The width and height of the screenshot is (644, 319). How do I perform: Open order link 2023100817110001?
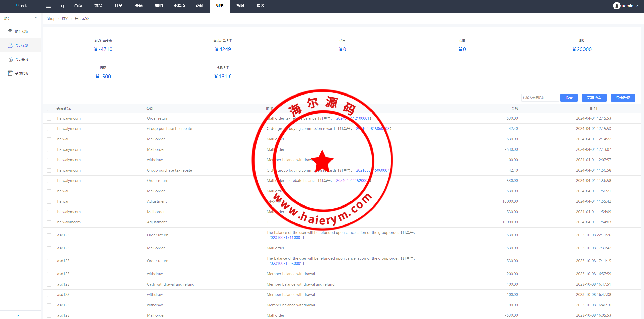285,238
